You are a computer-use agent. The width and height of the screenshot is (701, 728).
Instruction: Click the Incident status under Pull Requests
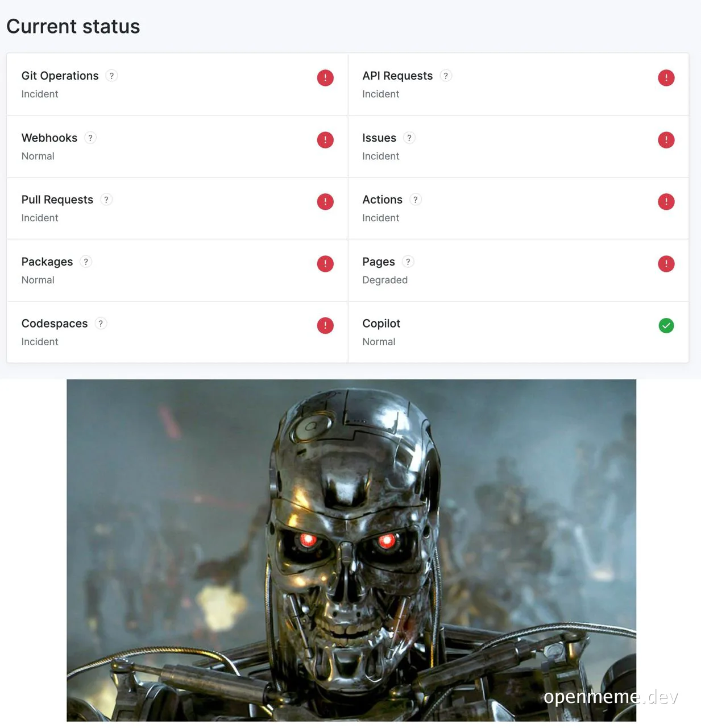tap(40, 218)
